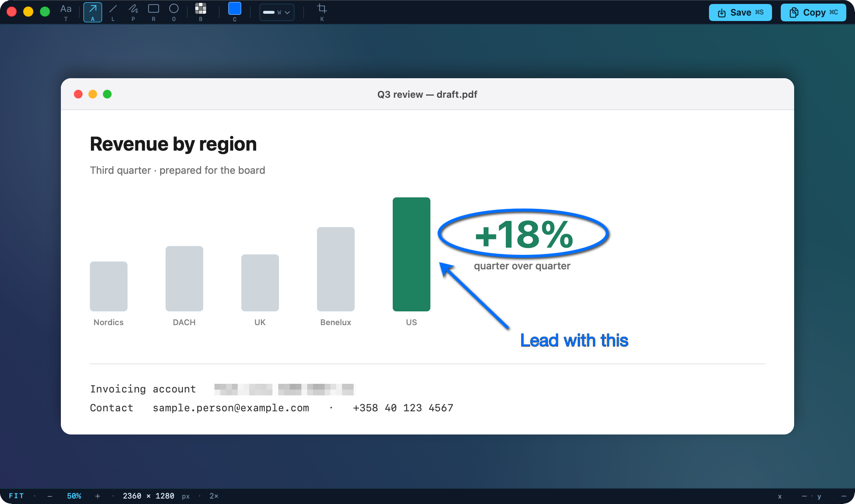The width and height of the screenshot is (855, 504).
Task: Click the 50% zoom level
Action: pyautogui.click(x=74, y=496)
